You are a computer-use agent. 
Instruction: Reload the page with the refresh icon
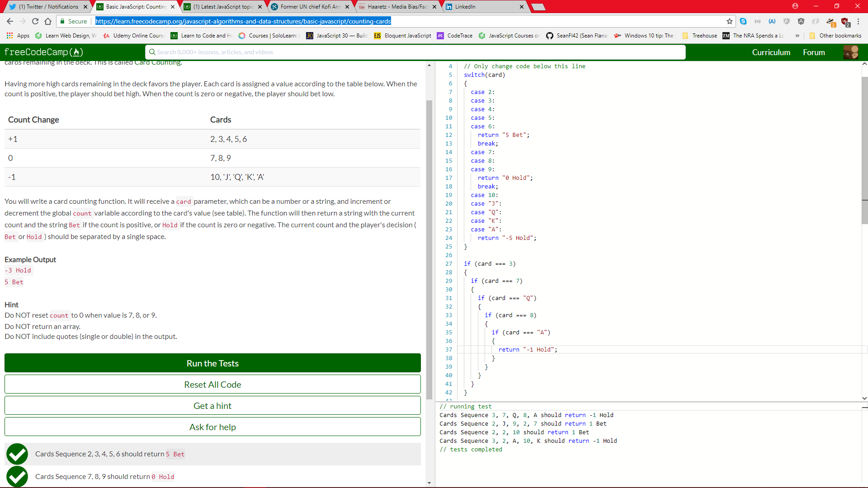[35, 21]
